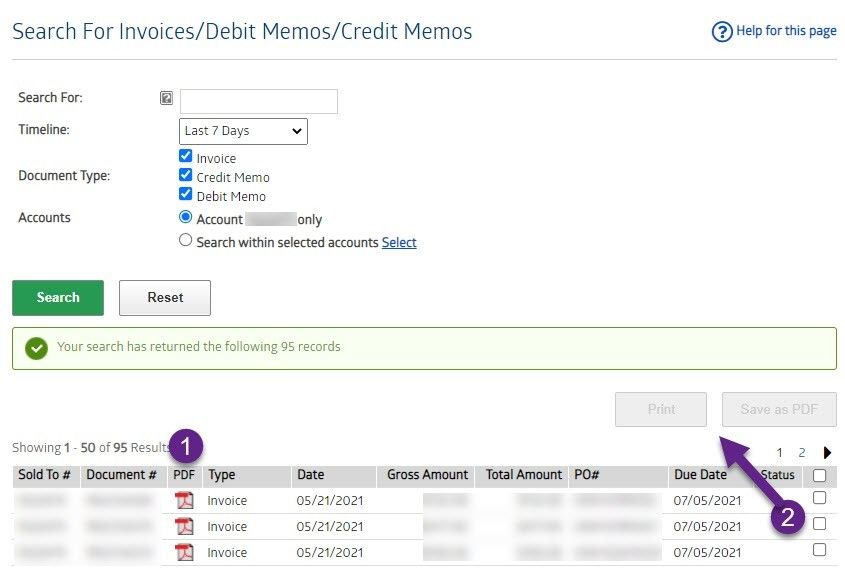Click the Reset button
Screen dimensions: 845x569
pos(165,298)
